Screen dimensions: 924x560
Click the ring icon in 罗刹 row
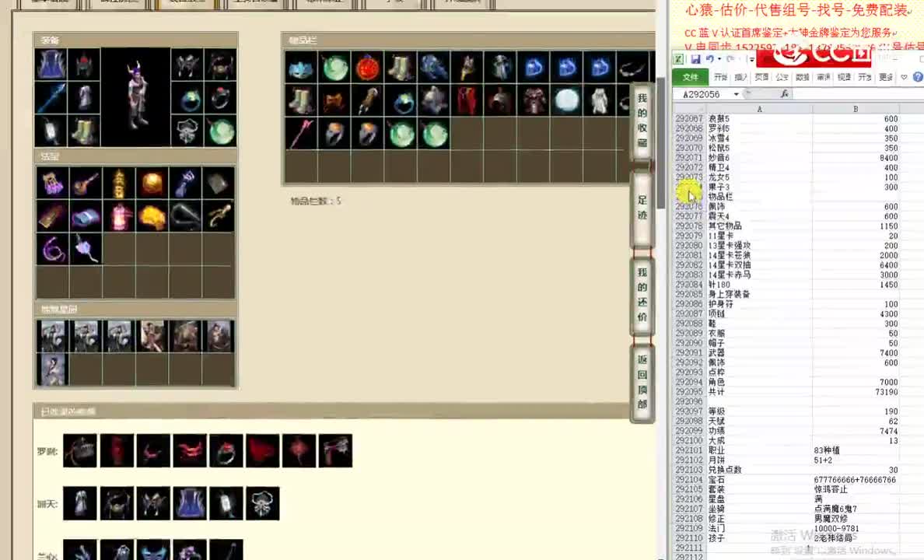[226, 451]
